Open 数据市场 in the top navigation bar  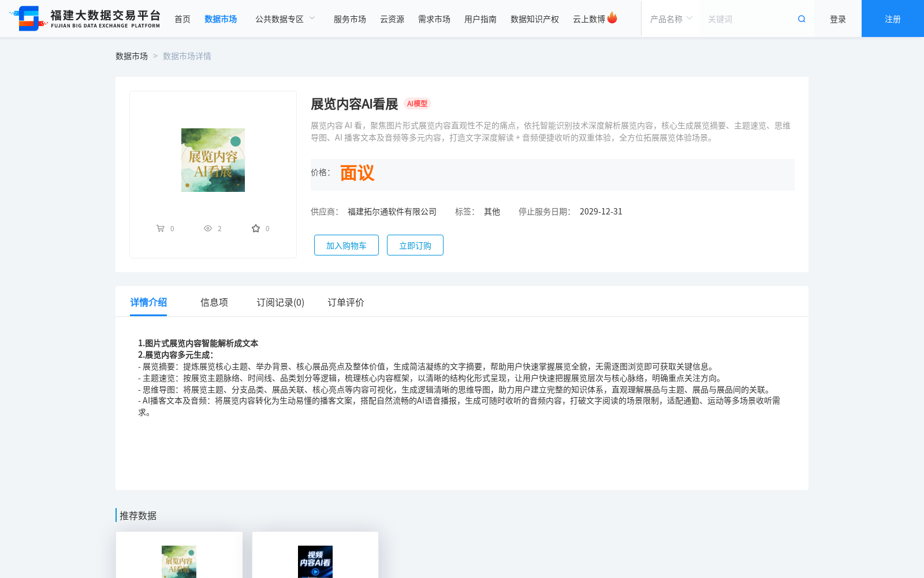click(x=221, y=19)
